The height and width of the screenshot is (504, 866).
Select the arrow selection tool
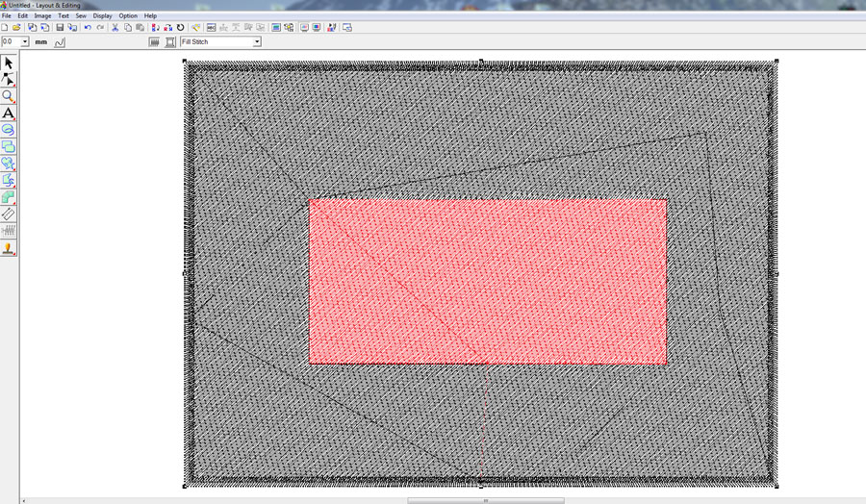9,63
